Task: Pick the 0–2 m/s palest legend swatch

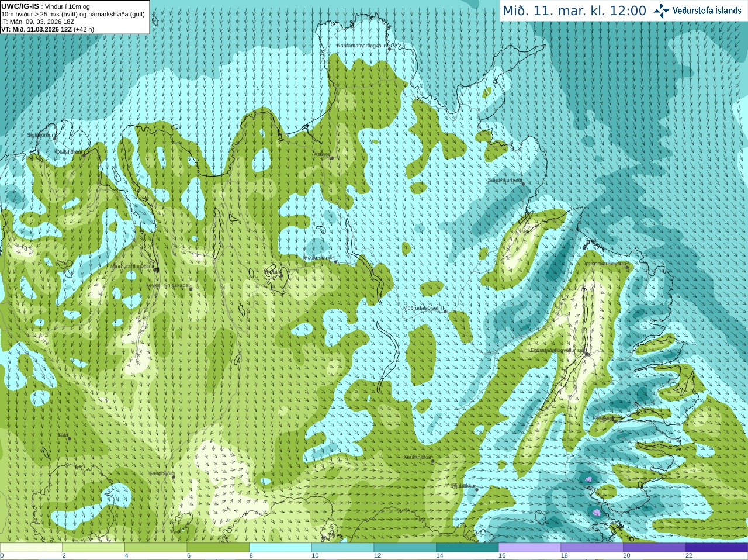Action: tap(31, 548)
